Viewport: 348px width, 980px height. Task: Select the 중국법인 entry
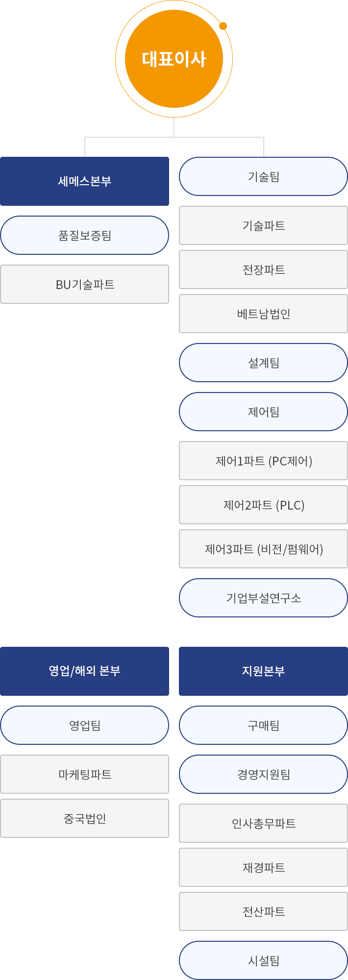click(84, 818)
